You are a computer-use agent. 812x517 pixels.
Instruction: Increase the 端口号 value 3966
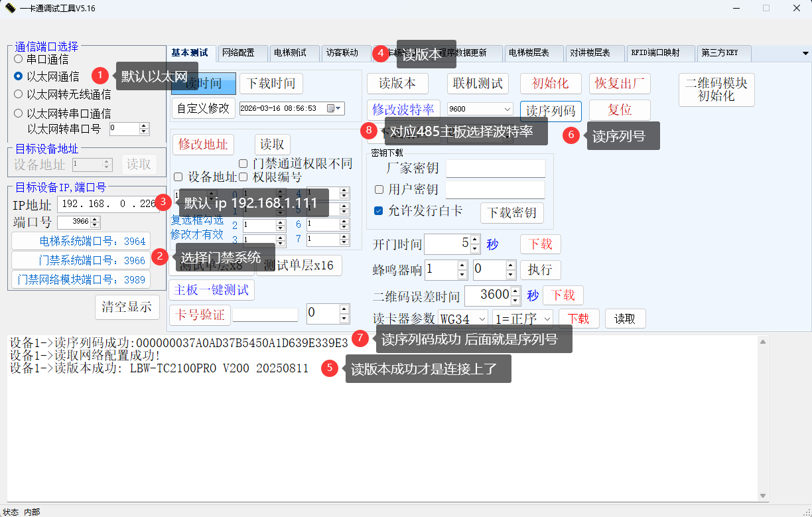(95, 219)
